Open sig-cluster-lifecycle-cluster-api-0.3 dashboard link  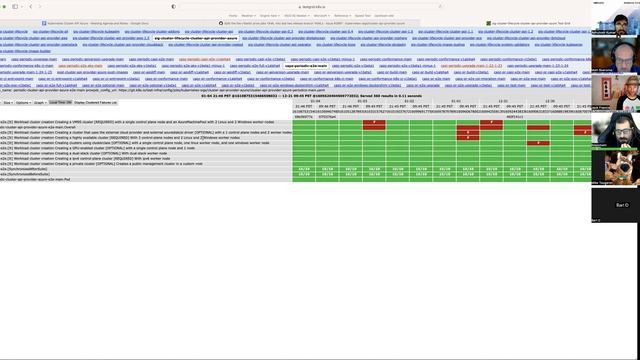(x=265, y=31)
